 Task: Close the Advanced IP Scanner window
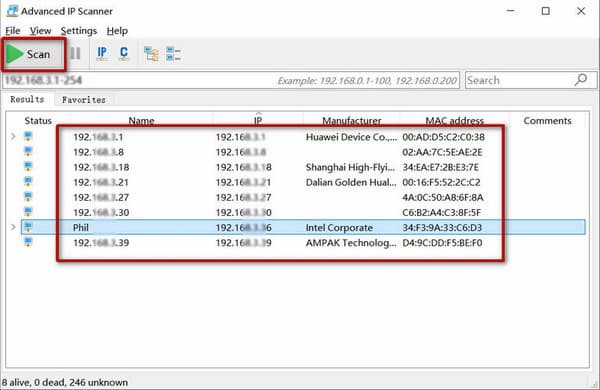(x=581, y=11)
